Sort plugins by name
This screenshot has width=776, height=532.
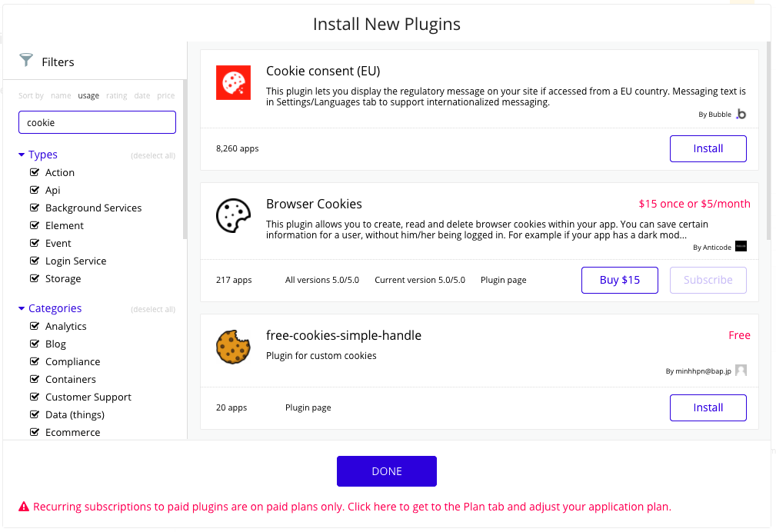(x=61, y=96)
